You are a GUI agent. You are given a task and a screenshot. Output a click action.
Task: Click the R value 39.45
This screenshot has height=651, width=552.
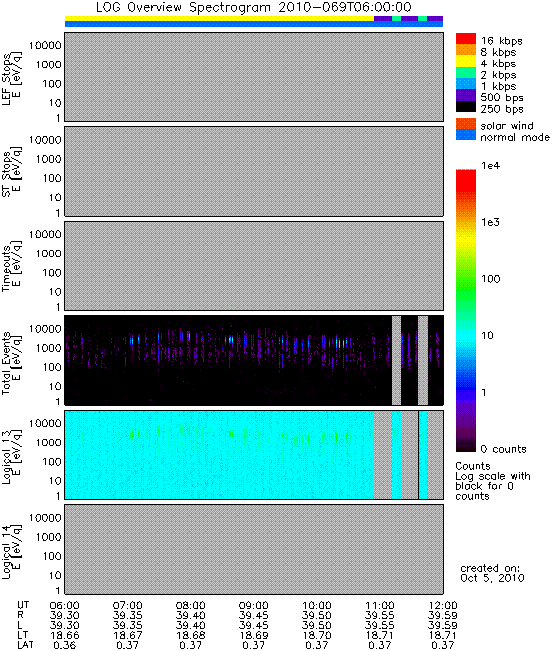254,615
